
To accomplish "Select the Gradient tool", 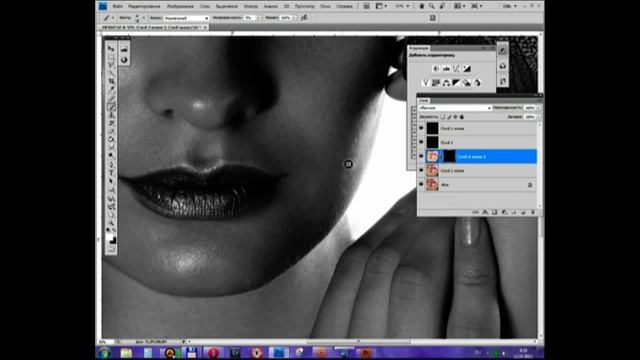I will 111,139.
